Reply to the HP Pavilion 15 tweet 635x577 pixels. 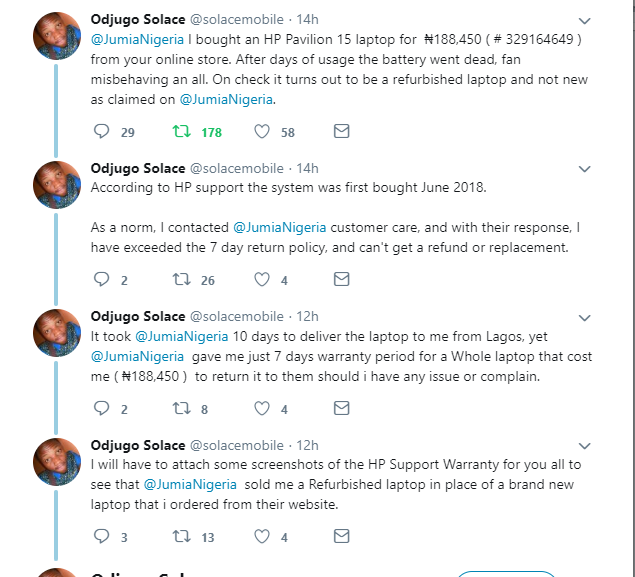[101, 132]
